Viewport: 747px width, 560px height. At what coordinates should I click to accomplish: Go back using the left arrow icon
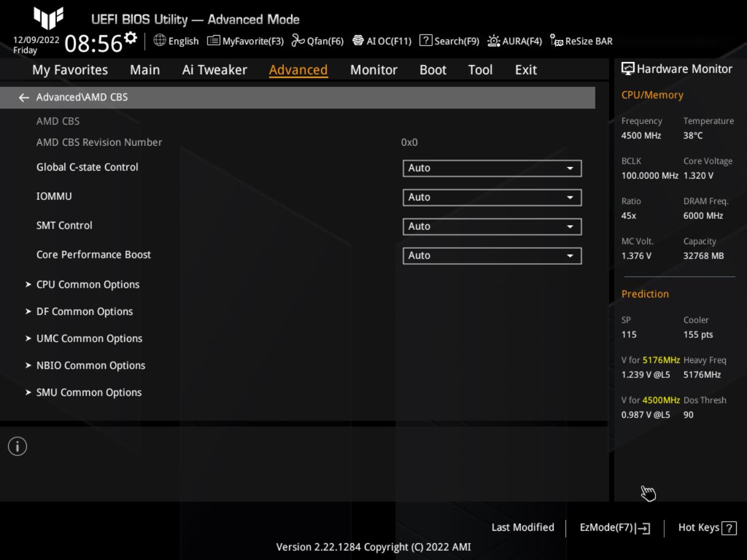click(x=24, y=98)
